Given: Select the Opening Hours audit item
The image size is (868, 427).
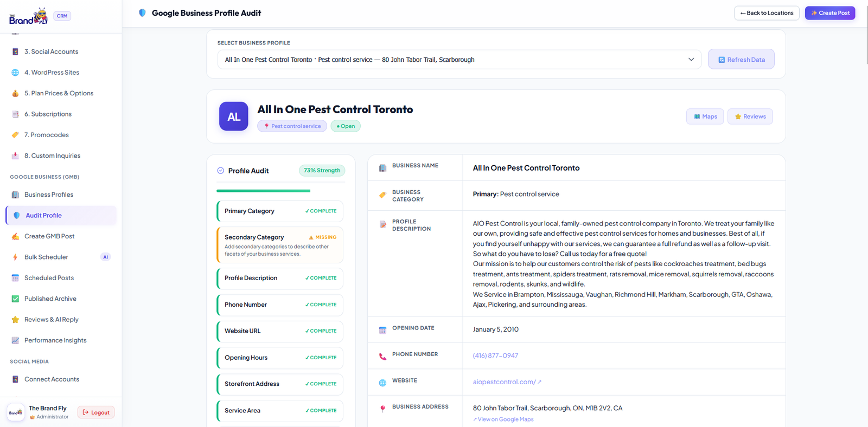Looking at the screenshot, I should pyautogui.click(x=280, y=358).
